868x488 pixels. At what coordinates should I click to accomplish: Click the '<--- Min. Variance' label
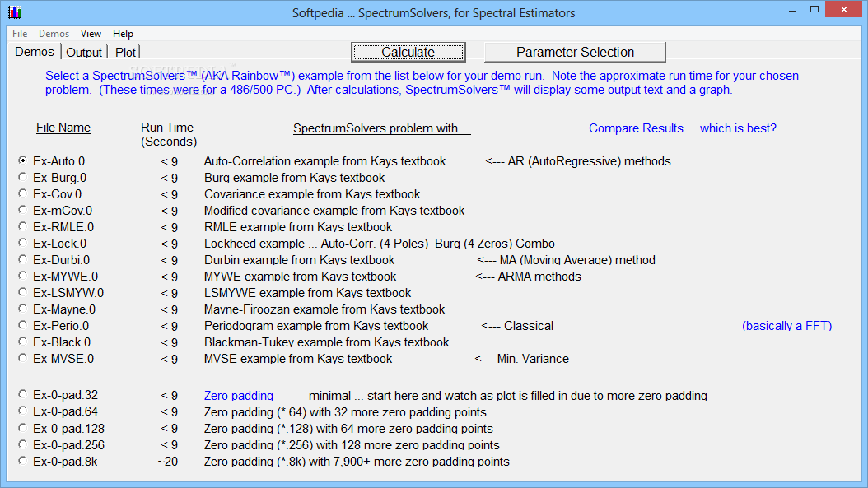click(521, 359)
